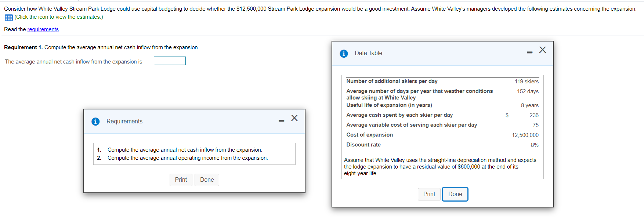Click the 'Requirement 1.' heading text
644x217 pixels.
(x=23, y=47)
